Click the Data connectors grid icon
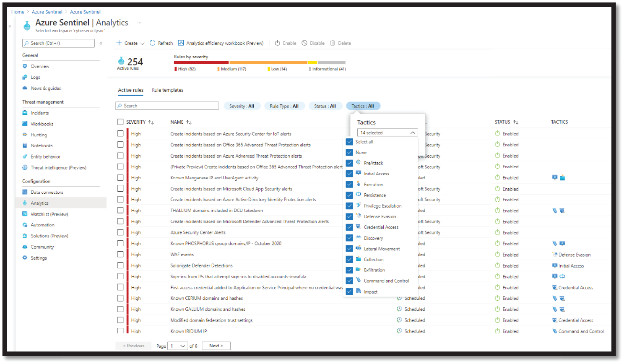Viewport: 624px width, 364px height. pos(25,192)
